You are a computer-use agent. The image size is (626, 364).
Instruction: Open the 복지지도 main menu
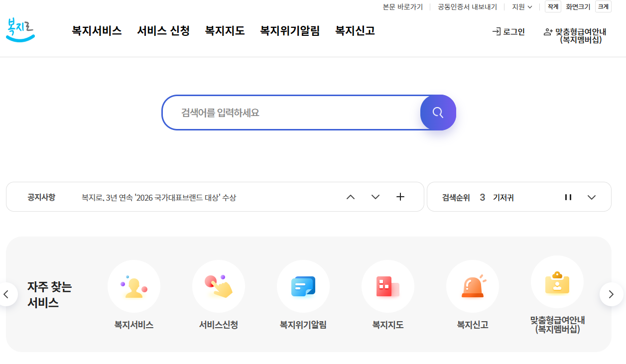click(x=225, y=31)
